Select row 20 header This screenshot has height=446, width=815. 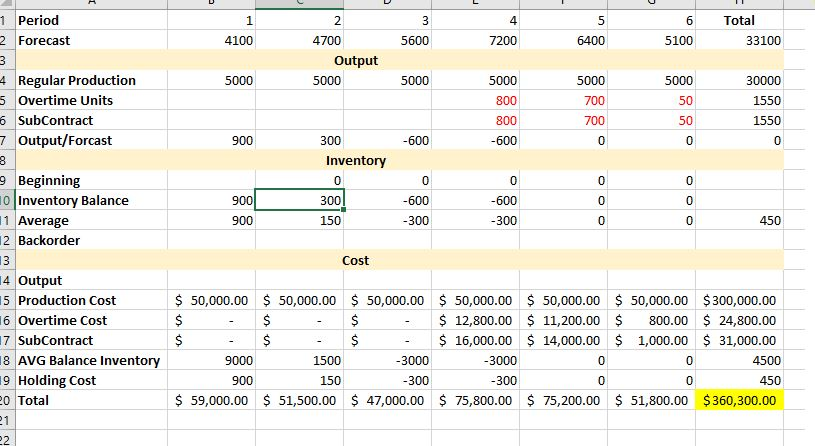click(x=7, y=401)
